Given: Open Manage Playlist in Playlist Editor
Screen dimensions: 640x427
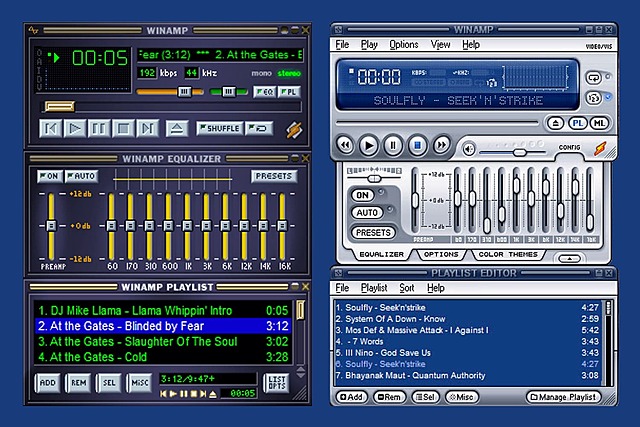Looking at the screenshot, I should [564, 397].
